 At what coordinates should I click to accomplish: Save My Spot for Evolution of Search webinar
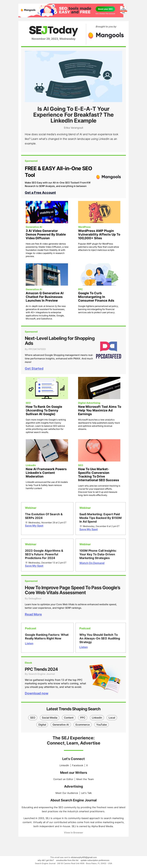pos(34,526)
